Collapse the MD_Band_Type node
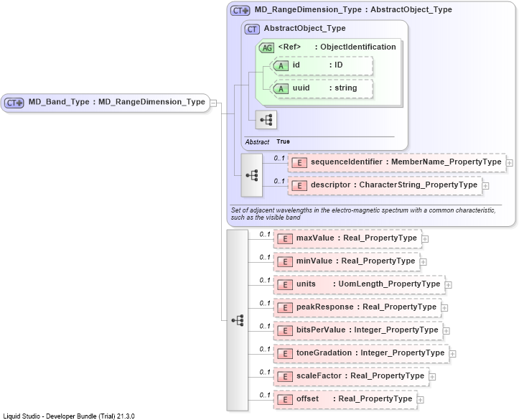The width and height of the screenshot is (519, 420). [213, 103]
